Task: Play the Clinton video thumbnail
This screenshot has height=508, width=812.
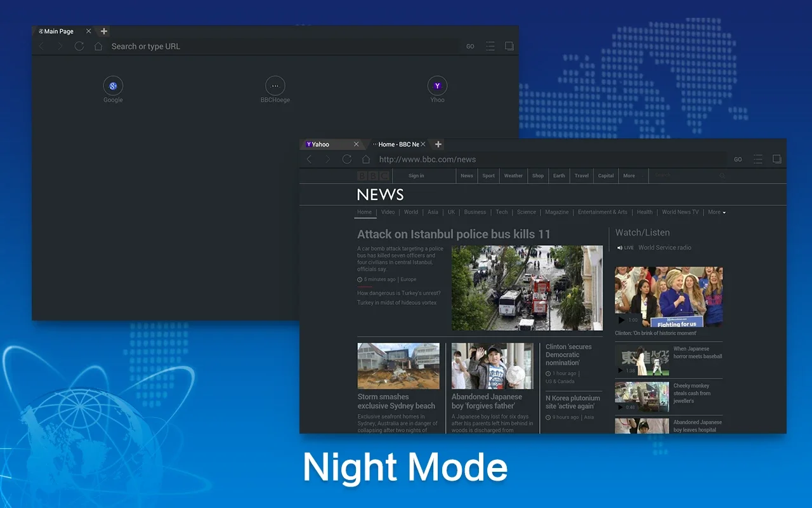Action: click(x=669, y=297)
